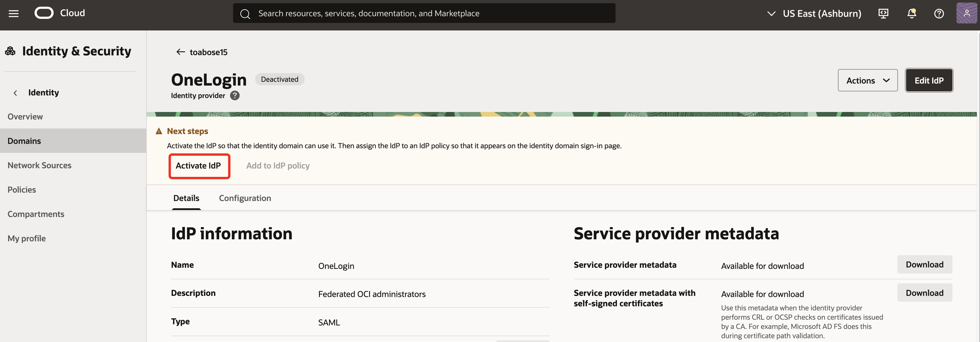Click the help icon beside Identity provider
Image resolution: width=980 pixels, height=342 pixels.
[235, 95]
